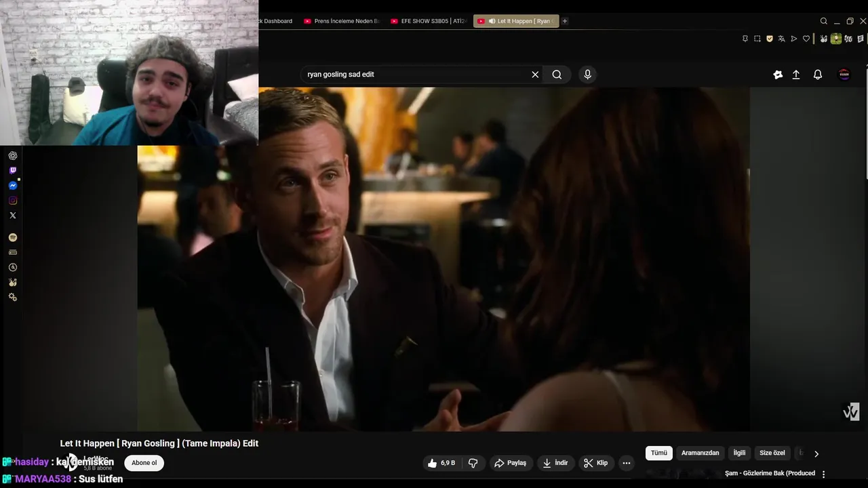Translate page with the translate icon
This screenshot has height=488, width=868.
tap(782, 39)
